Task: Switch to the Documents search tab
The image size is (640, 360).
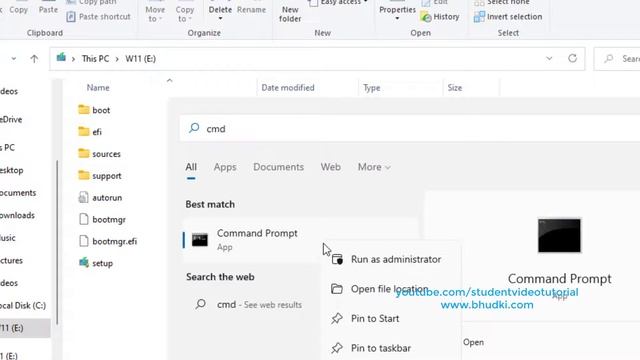Action: (278, 167)
